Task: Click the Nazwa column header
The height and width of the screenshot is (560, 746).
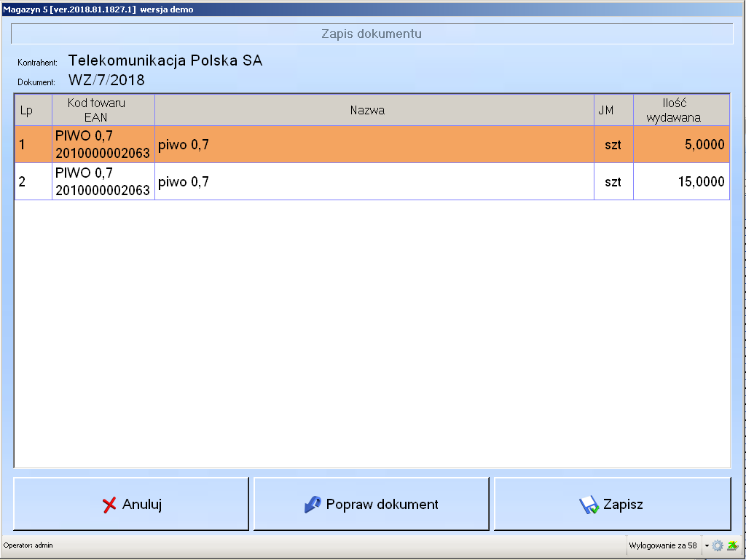Action: click(374, 110)
